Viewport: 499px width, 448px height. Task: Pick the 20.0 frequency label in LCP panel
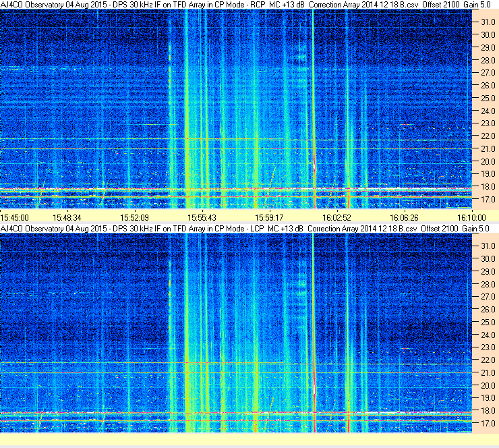point(488,385)
